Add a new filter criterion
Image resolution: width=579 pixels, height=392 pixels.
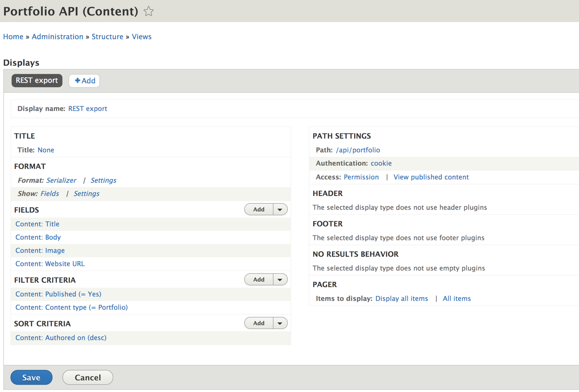click(x=259, y=280)
